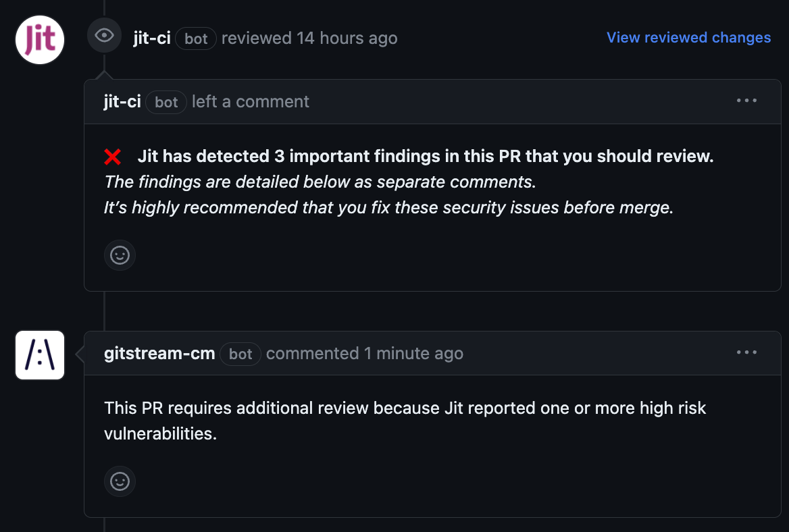Image resolution: width=789 pixels, height=532 pixels.
Task: Click the gitstream-cm comment message text
Action: [404, 421]
